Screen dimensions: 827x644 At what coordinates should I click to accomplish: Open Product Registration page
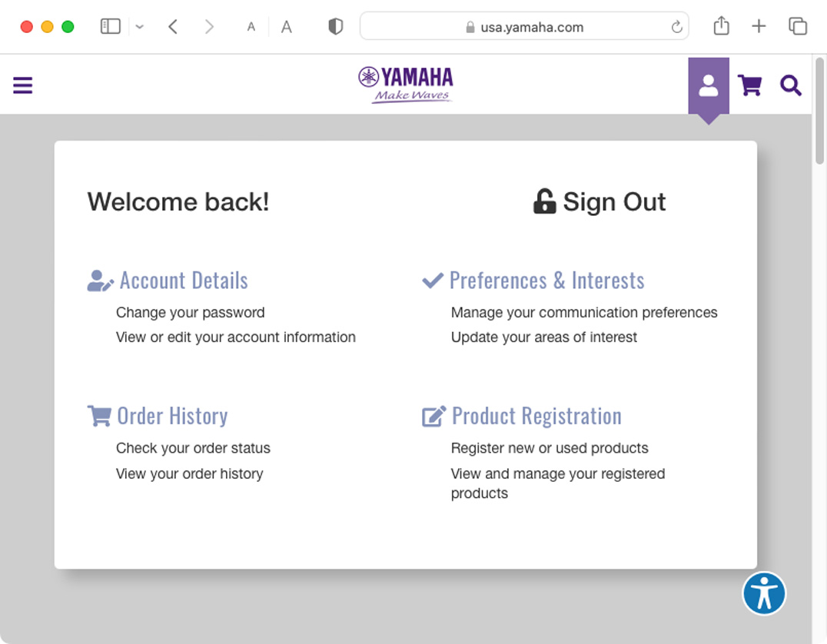[536, 416]
